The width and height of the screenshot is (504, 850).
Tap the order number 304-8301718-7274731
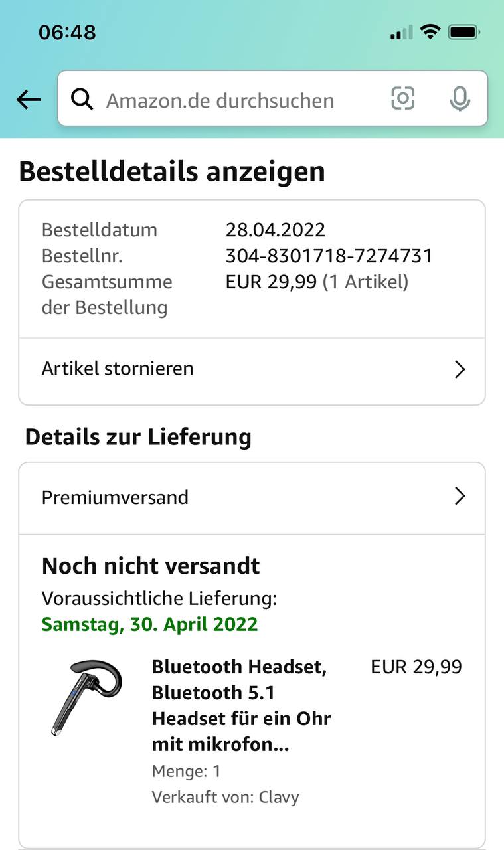(329, 256)
